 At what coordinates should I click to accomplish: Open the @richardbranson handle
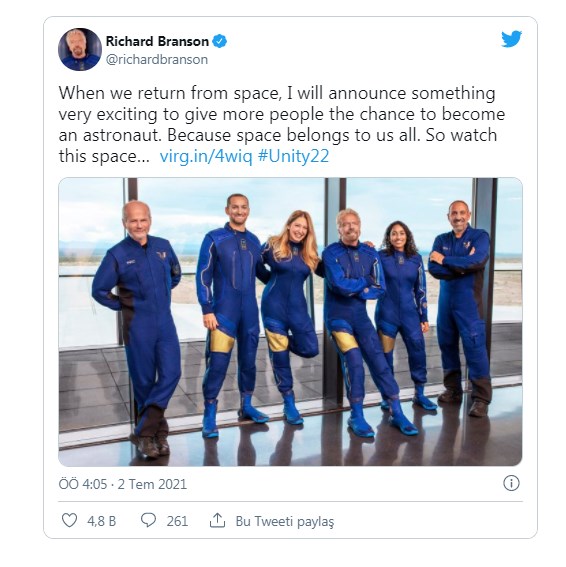(157, 59)
